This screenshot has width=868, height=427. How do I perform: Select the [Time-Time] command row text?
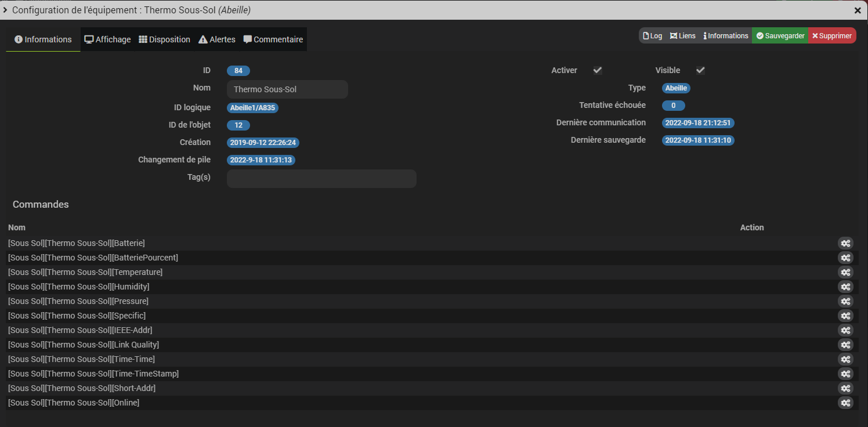click(82, 359)
